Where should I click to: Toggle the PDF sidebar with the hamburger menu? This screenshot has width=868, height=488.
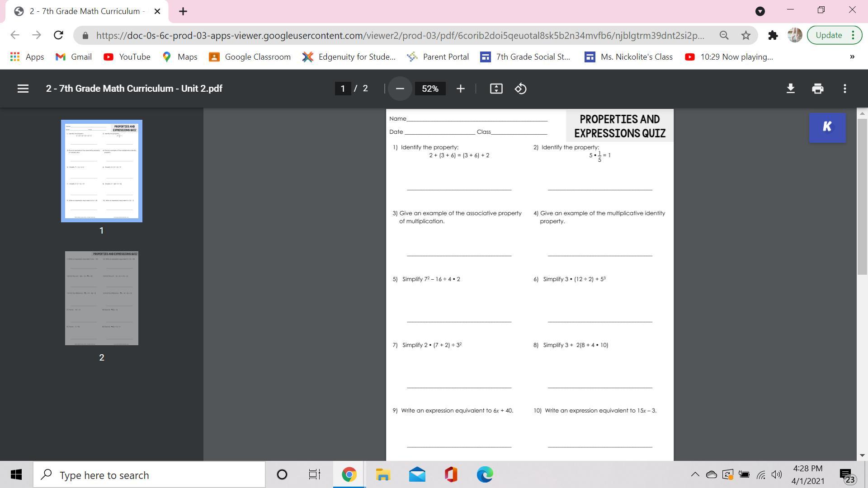[23, 89]
